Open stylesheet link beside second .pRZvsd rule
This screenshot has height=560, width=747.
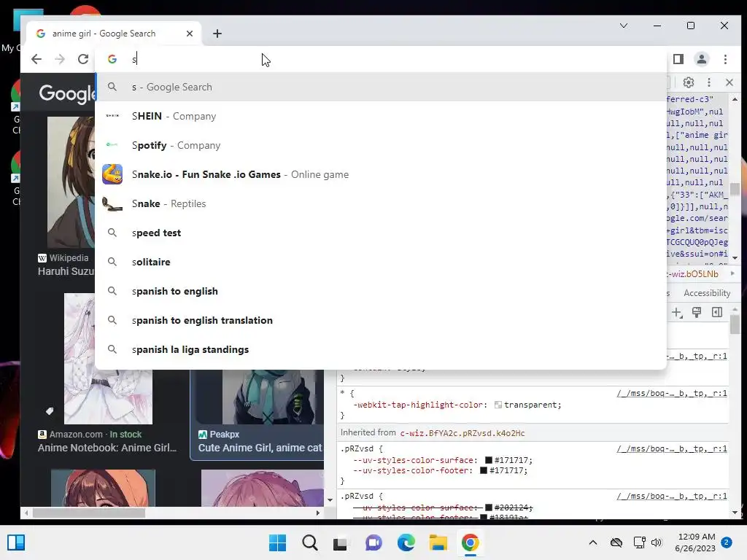[x=672, y=496]
